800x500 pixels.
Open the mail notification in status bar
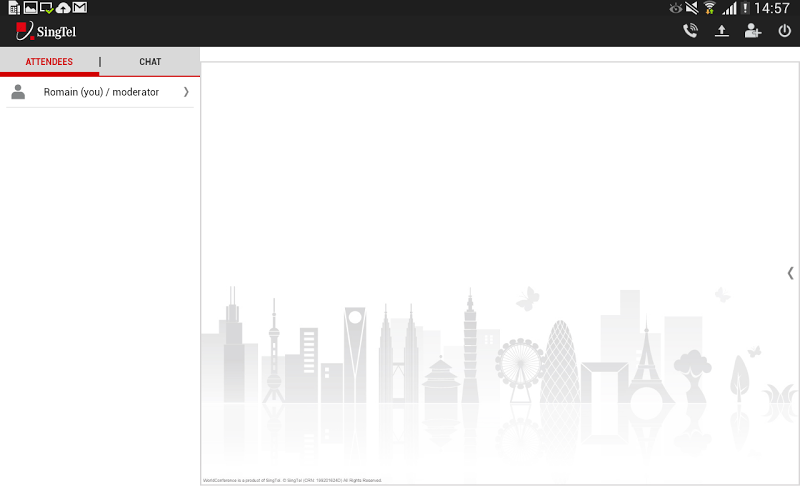point(80,8)
